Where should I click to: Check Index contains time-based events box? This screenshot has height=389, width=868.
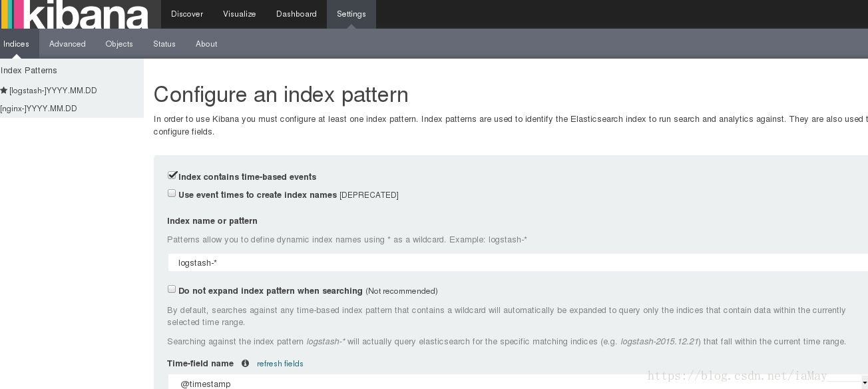click(172, 175)
